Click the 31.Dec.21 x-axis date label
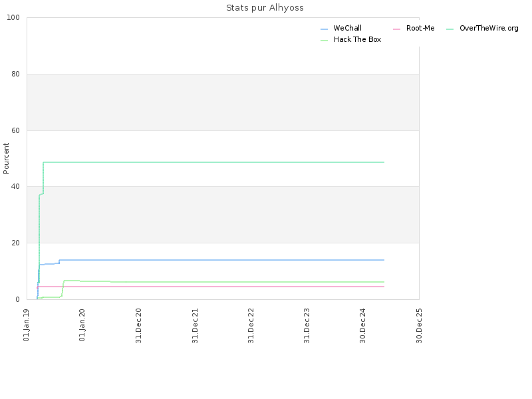Image resolution: width=532 pixels, height=399 pixels. click(195, 326)
